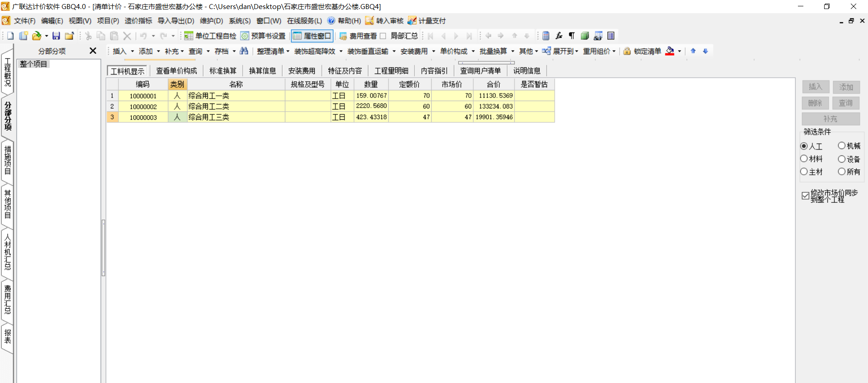
Task: Select the 所有 filter radio button
Action: (841, 172)
